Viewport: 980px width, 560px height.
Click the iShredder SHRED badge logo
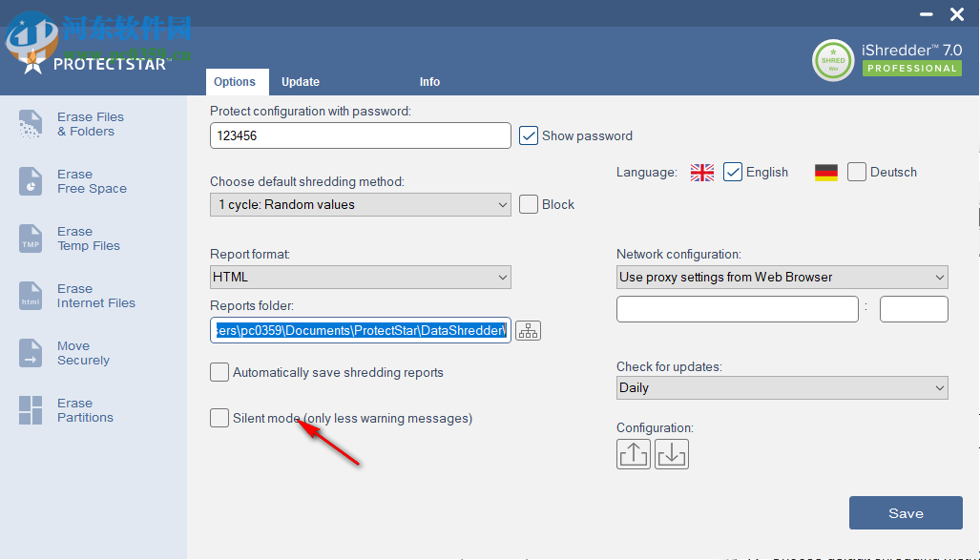833,61
